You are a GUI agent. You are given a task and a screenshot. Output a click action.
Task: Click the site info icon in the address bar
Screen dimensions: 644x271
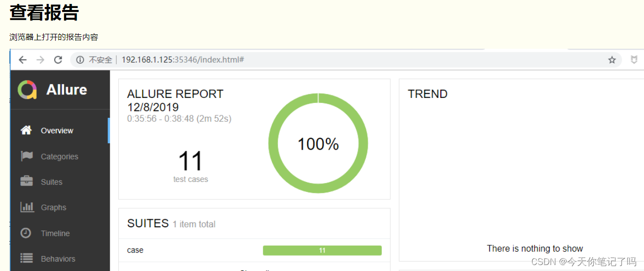80,60
